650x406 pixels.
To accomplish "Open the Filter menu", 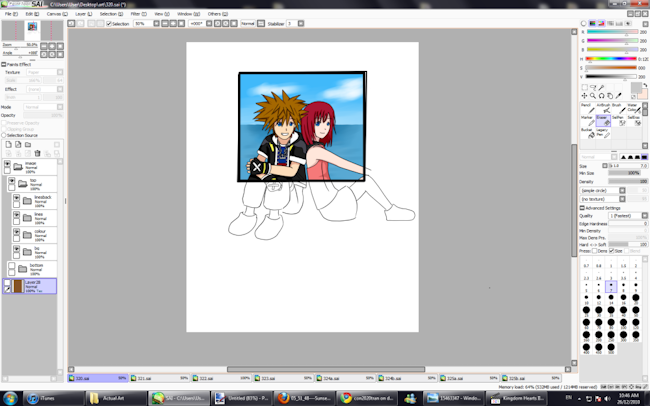I will 138,14.
